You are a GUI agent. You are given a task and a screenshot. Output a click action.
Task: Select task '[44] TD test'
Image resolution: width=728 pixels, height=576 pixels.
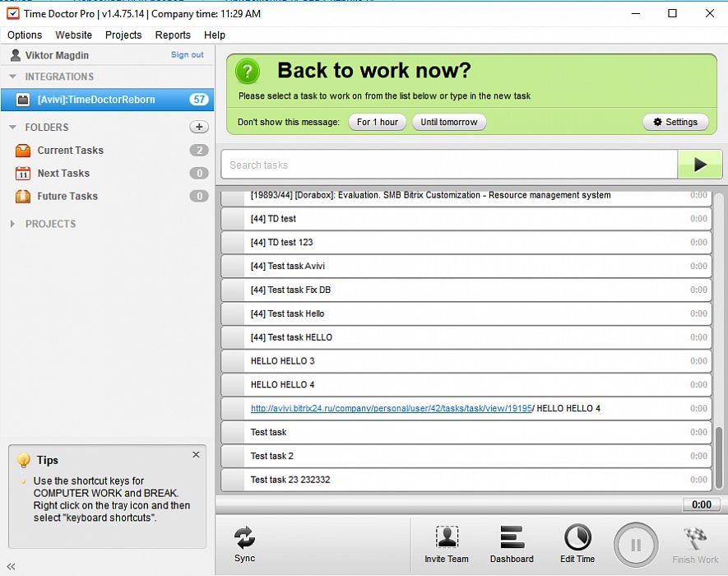tap(466, 219)
